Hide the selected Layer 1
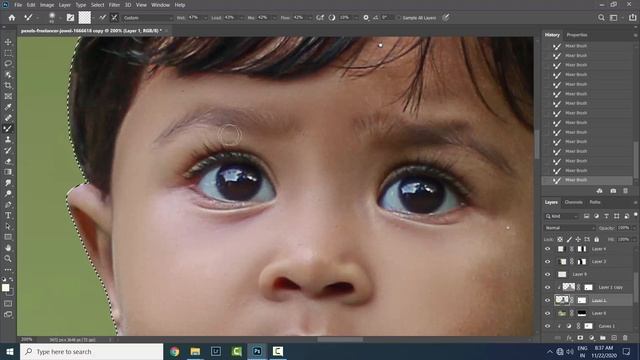Viewport: 640px width, 360px height. pos(548,300)
